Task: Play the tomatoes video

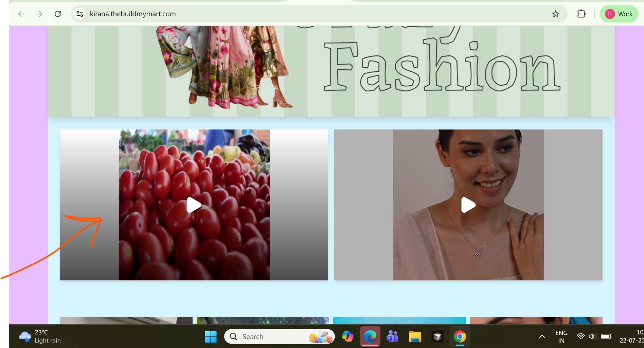Action: [194, 205]
